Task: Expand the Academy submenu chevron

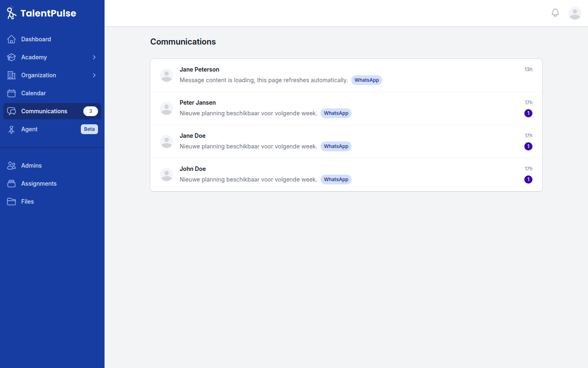Action: click(94, 57)
